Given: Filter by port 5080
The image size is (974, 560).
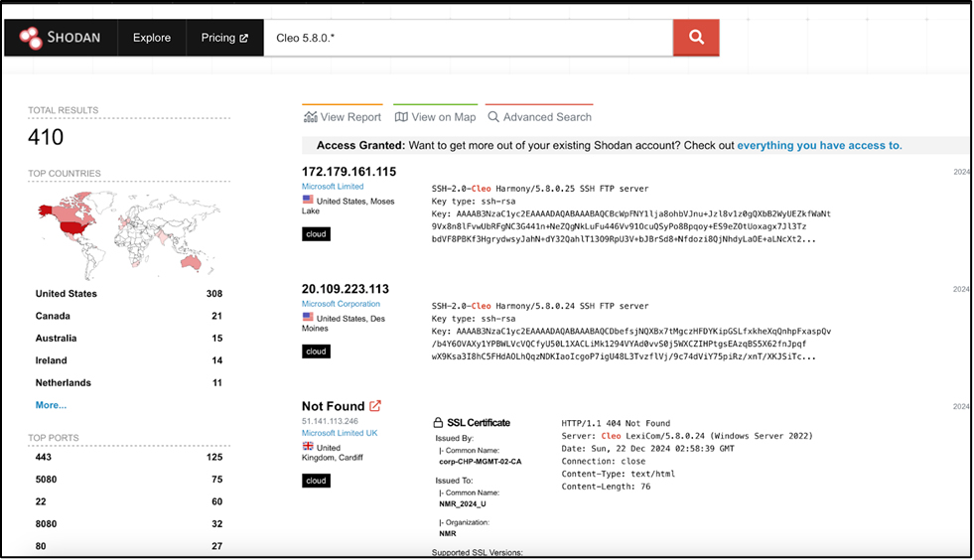Looking at the screenshot, I should click(129, 480).
